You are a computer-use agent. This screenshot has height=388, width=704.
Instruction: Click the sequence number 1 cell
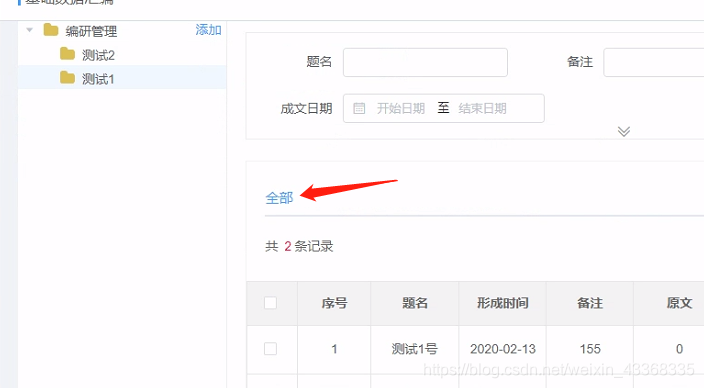pos(334,349)
